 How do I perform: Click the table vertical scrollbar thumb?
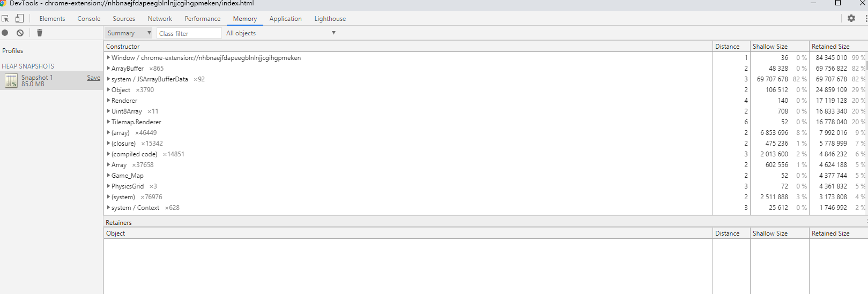pos(866,65)
